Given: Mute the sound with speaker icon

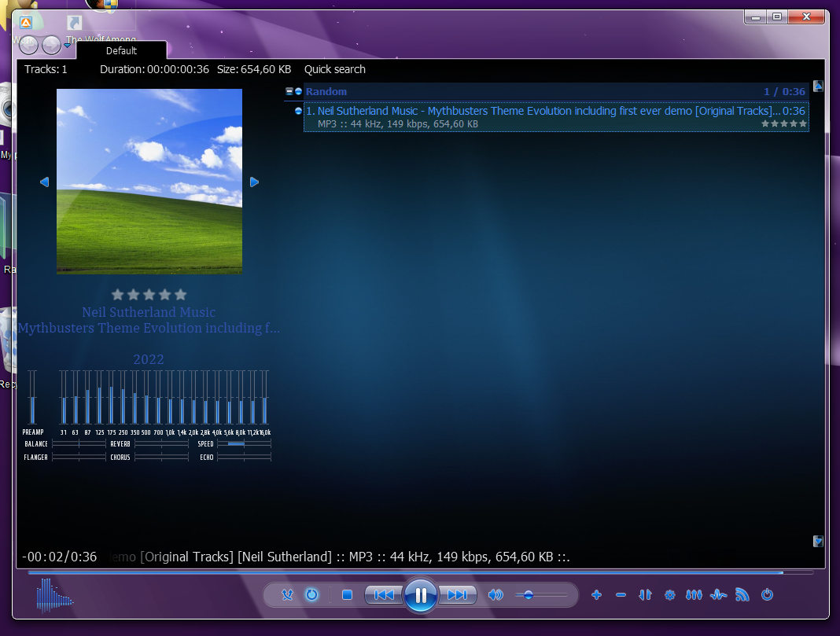Looking at the screenshot, I should click(496, 595).
